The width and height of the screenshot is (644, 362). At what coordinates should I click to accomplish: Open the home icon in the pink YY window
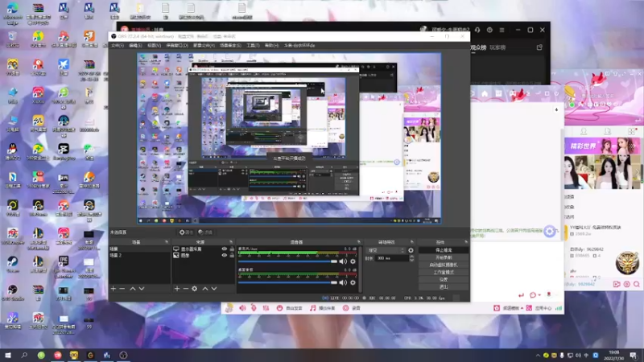coord(485,93)
